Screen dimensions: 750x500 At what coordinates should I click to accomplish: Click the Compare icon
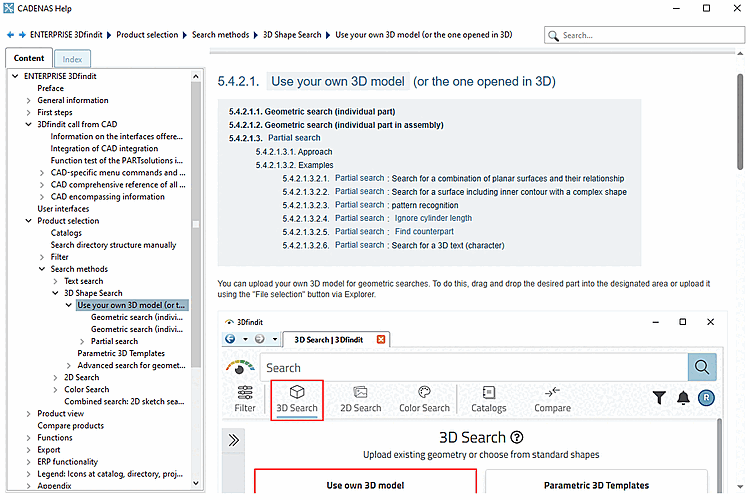click(552, 392)
